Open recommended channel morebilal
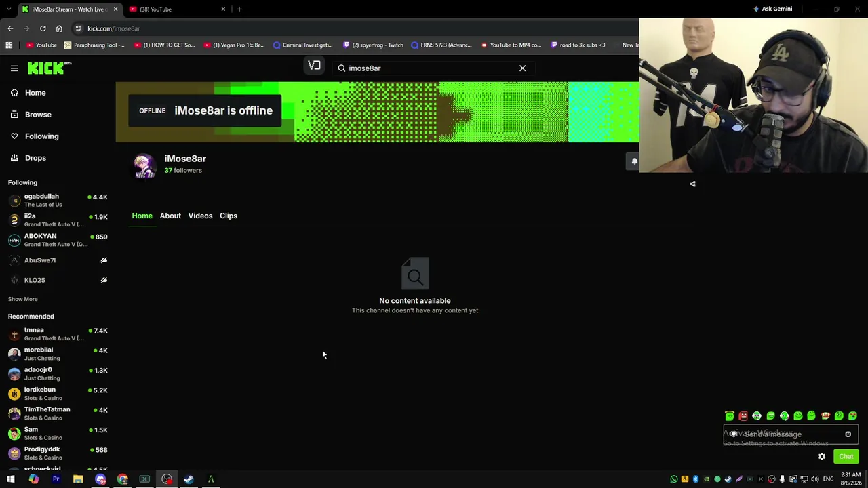This screenshot has width=868, height=488. 58,354
